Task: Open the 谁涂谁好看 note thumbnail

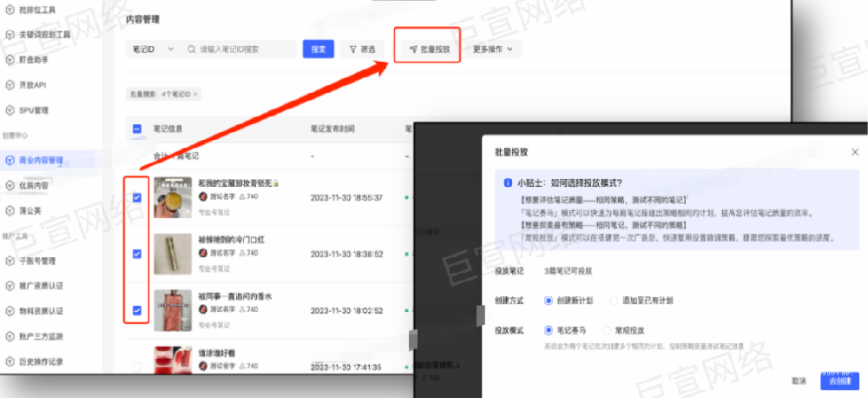Action: (173, 360)
